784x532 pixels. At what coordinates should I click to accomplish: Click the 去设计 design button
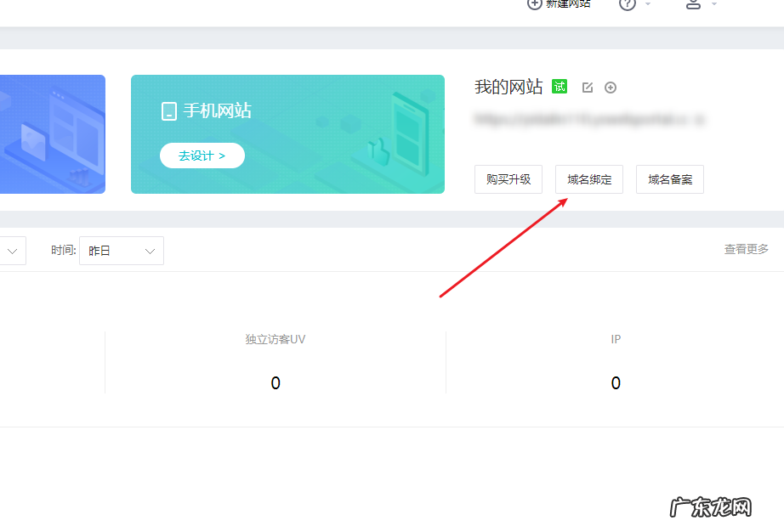pyautogui.click(x=202, y=156)
